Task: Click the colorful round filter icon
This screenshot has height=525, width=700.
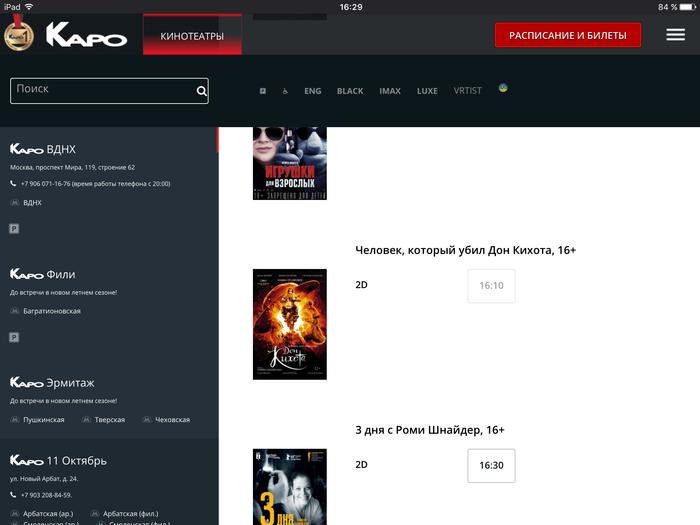Action: point(503,89)
